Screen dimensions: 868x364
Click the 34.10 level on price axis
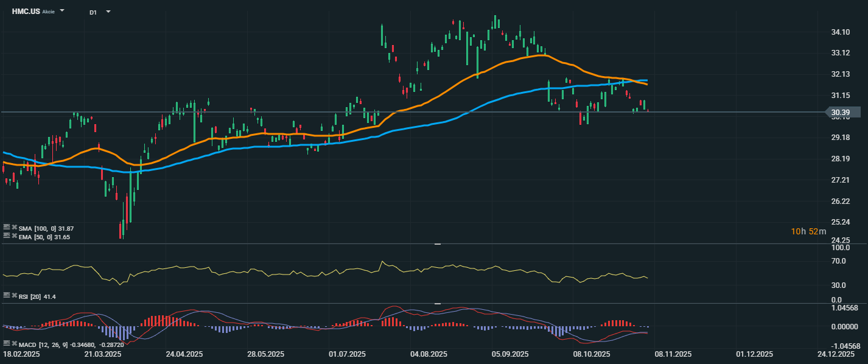click(841, 32)
